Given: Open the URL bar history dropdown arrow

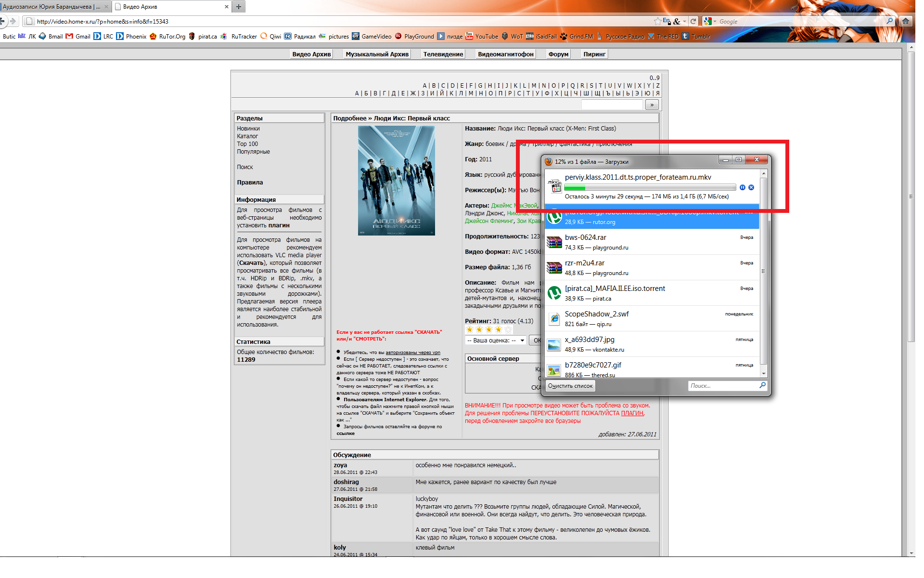Looking at the screenshot, I should [x=684, y=21].
